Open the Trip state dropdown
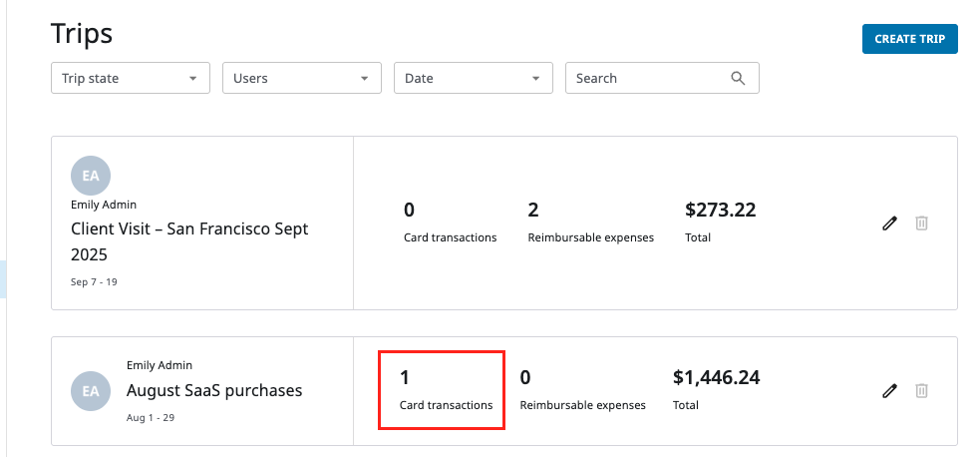This screenshot has width=980, height=457. (130, 78)
